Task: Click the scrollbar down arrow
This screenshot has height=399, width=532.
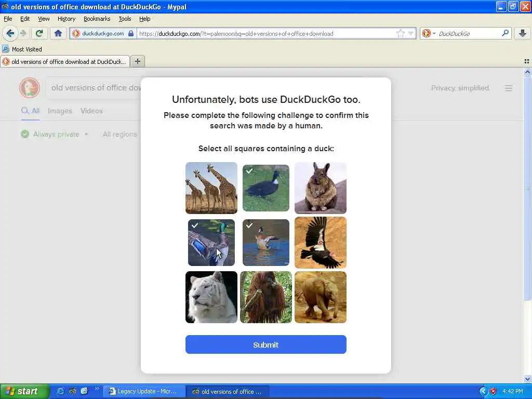Action: coord(527,379)
